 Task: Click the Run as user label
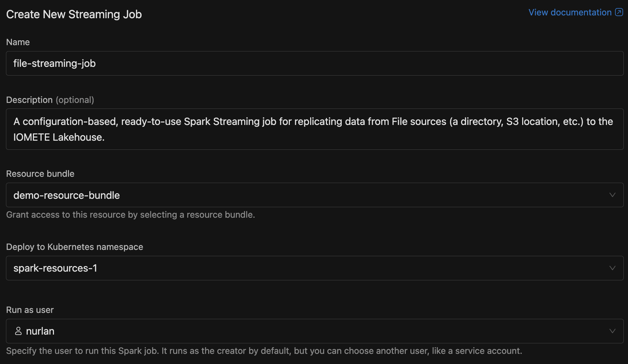[30, 310]
